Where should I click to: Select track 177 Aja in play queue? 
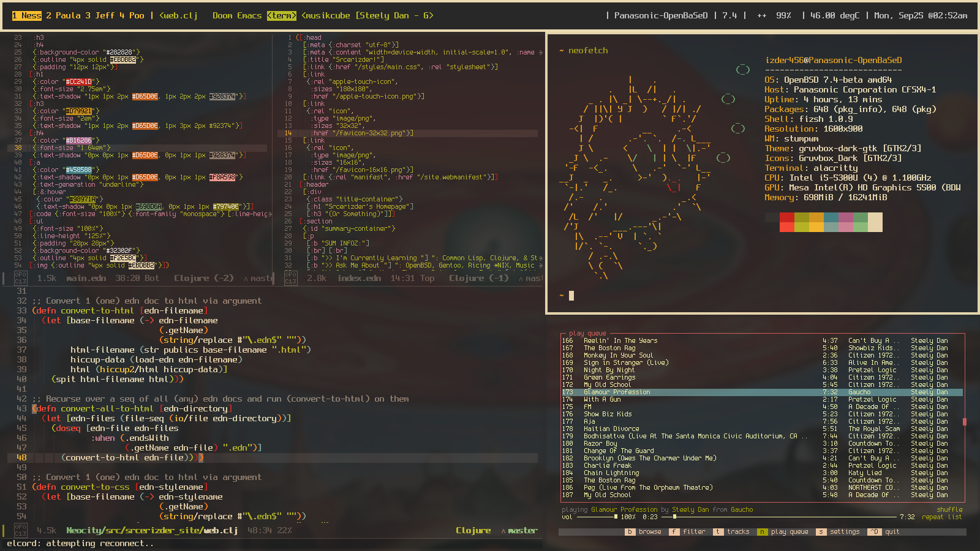[589, 421]
